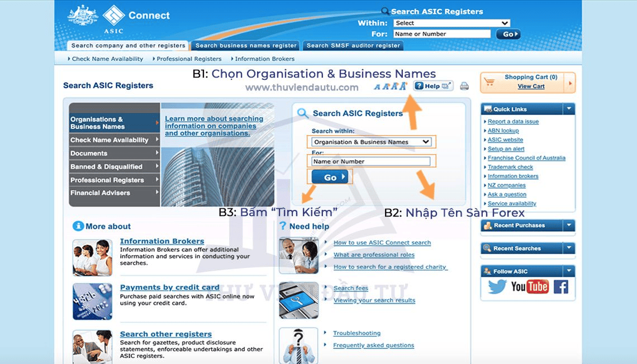Click the header search magnifier icon
Viewport: 637px width, 364px height.
[385, 11]
